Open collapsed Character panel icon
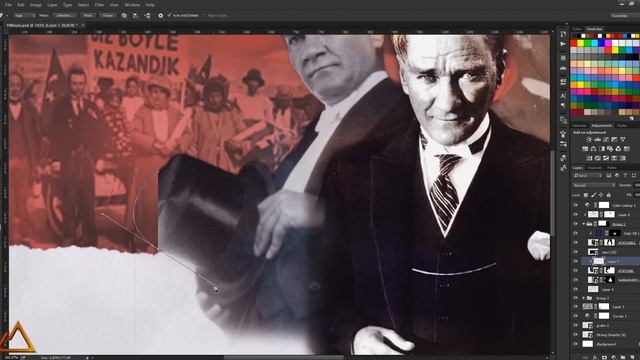Image resolution: width=640 pixels, height=360 pixels. pyautogui.click(x=563, y=96)
